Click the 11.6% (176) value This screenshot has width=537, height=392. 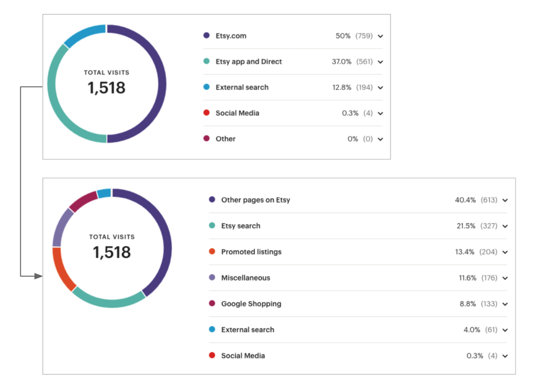coord(478,278)
